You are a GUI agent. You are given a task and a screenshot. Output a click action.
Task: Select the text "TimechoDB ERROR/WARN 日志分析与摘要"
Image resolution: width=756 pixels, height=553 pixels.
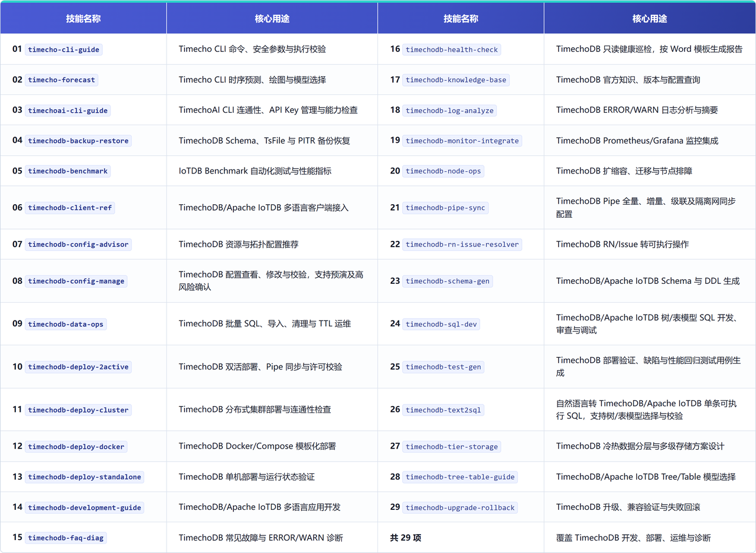pos(637,110)
